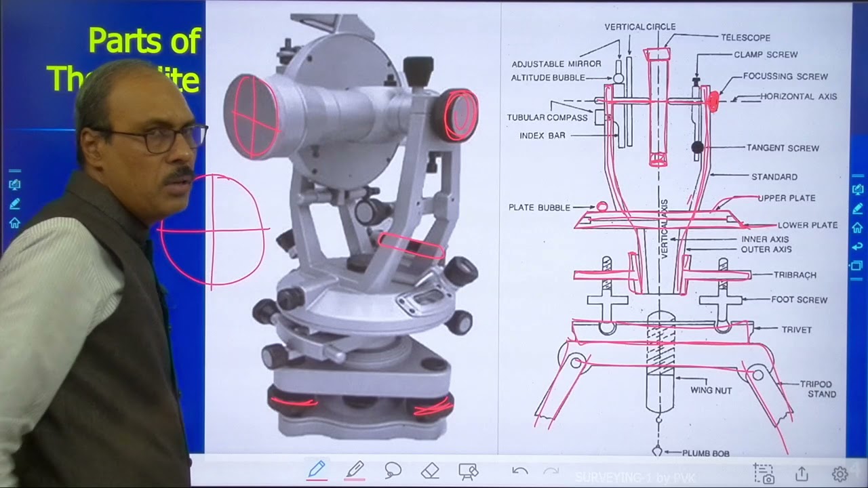The width and height of the screenshot is (868, 488).
Task: Click the "HORIZONTAL AXIS" label
Action: point(798,96)
